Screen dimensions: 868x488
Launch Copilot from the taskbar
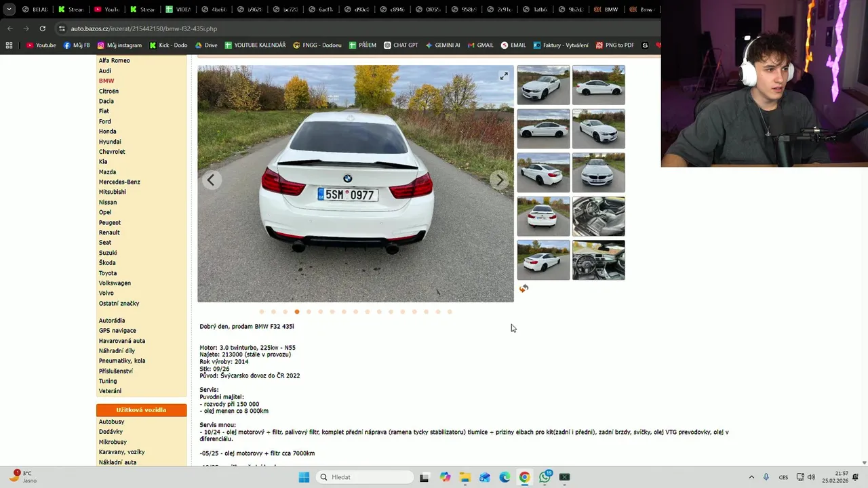[x=445, y=477]
